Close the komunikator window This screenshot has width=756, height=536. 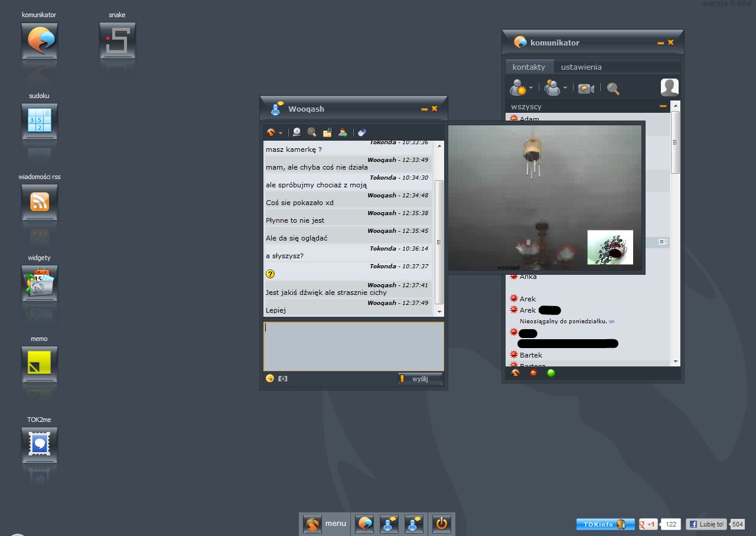pos(670,43)
